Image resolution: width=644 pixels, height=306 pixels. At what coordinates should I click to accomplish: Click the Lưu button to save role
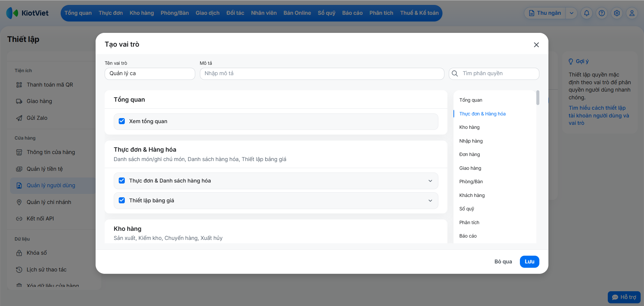(530, 262)
